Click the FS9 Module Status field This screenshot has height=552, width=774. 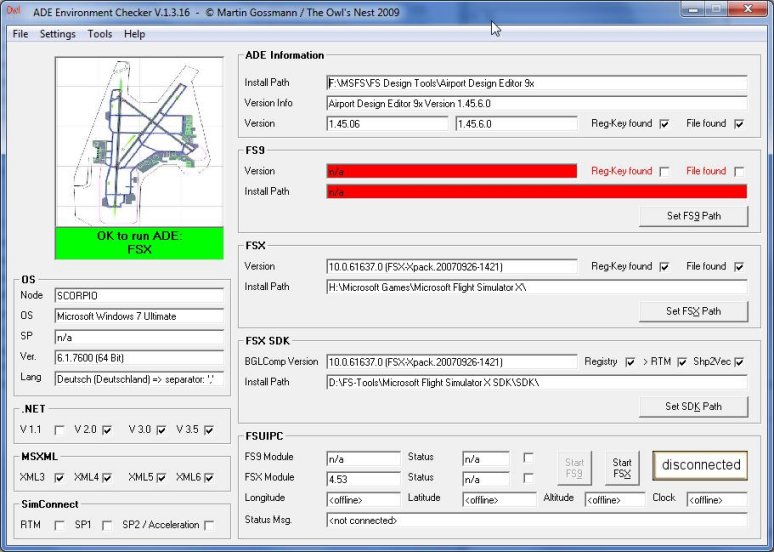click(x=486, y=459)
